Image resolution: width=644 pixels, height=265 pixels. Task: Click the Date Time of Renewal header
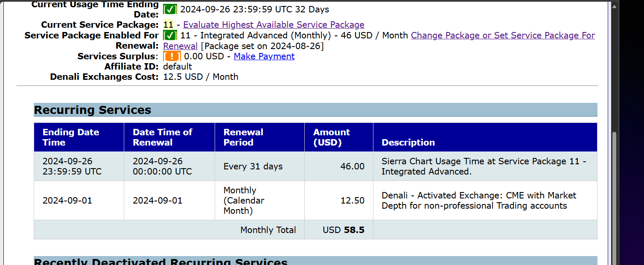coord(163,137)
